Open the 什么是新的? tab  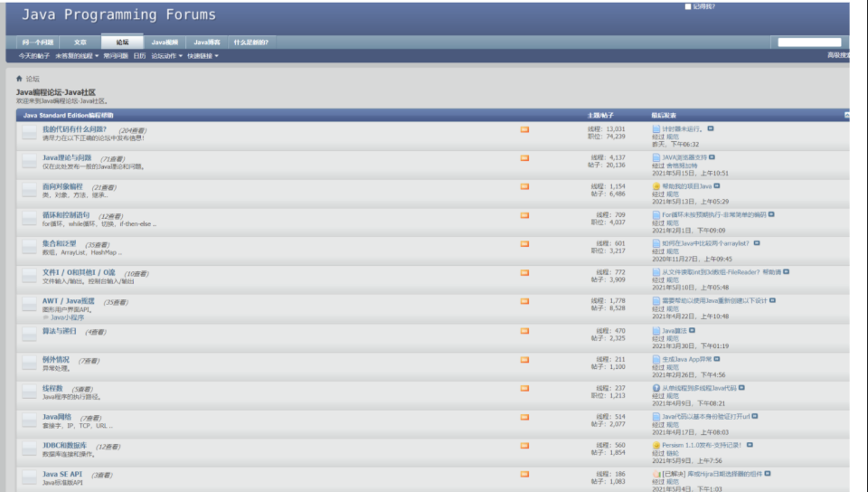[250, 43]
